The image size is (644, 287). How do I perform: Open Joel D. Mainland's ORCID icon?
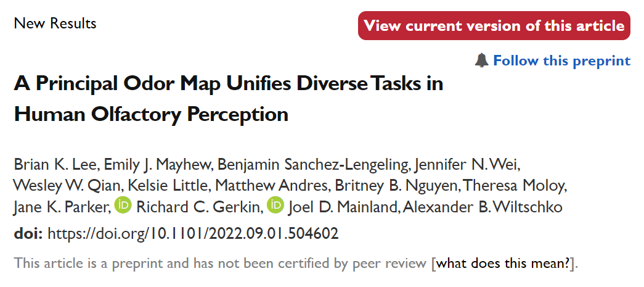pyautogui.click(x=275, y=205)
